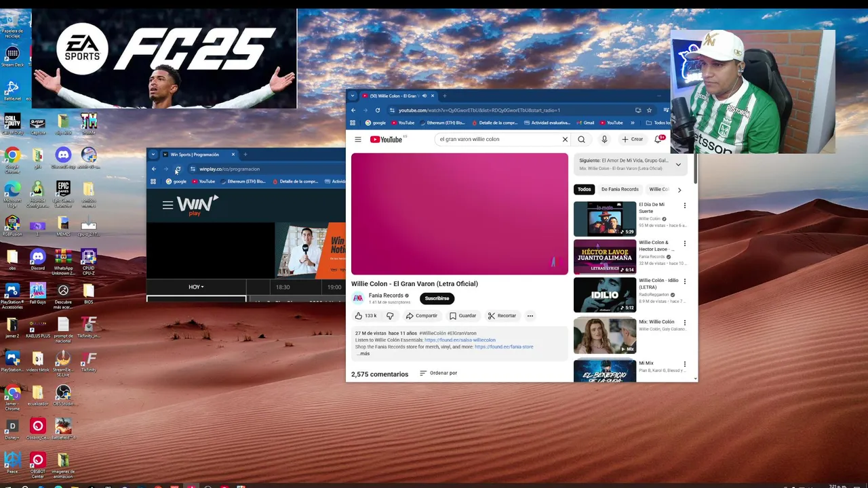Viewport: 868px width, 488px height.
Task: Open Microsoft Edge desktop shortcut
Action: pos(12,195)
